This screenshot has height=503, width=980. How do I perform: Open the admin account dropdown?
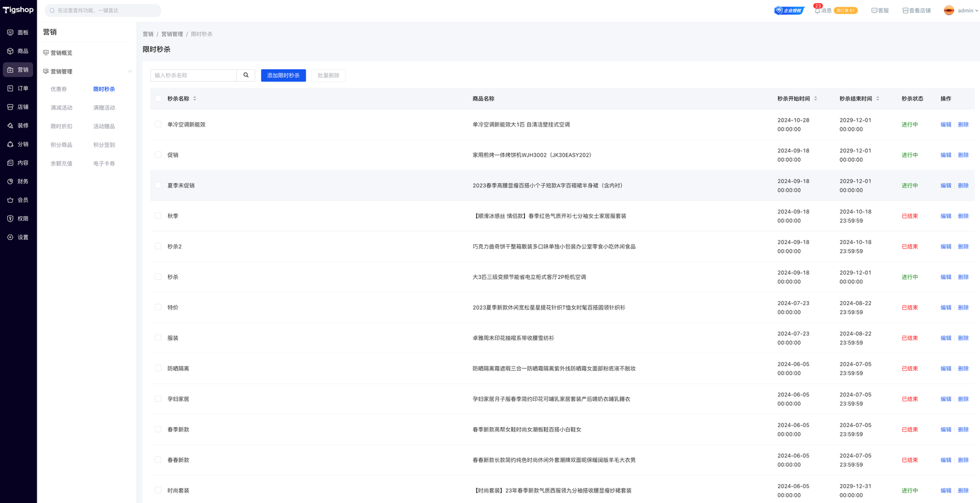962,10
